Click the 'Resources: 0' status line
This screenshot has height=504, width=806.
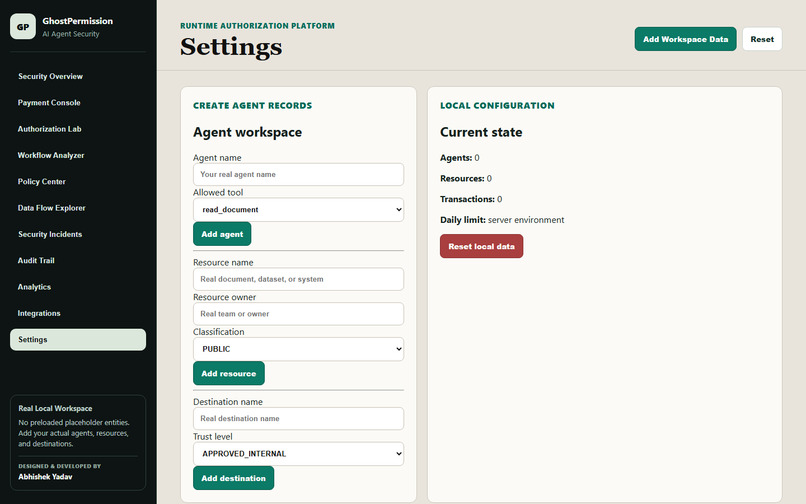click(466, 178)
